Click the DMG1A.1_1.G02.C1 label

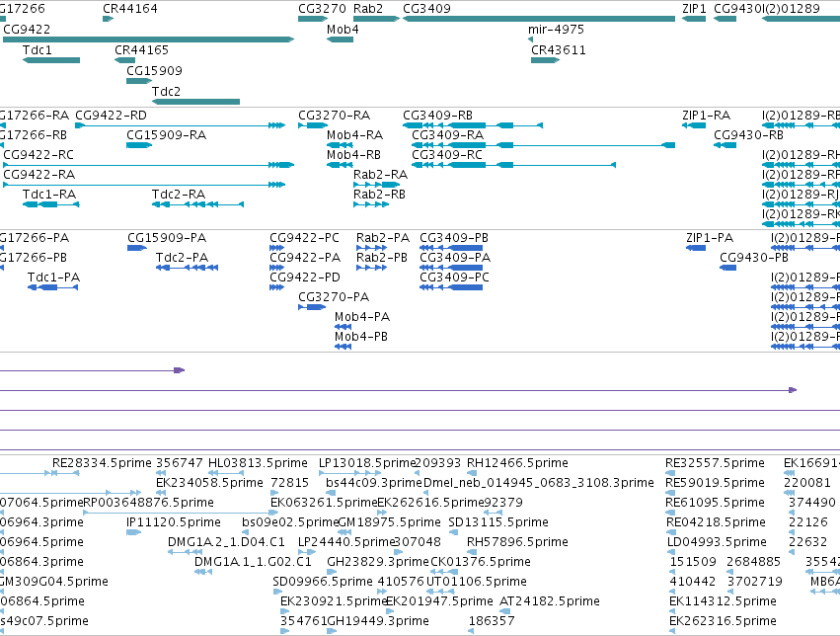[253, 562]
